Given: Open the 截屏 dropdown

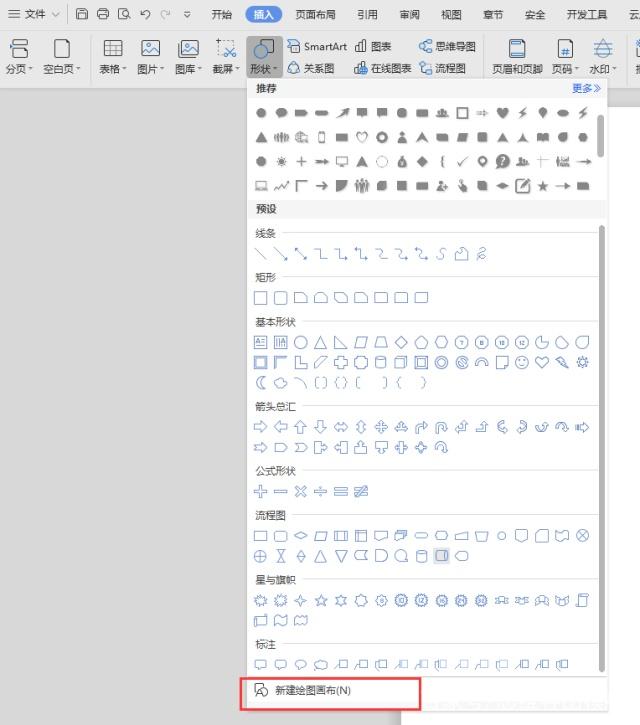Looking at the screenshot, I should point(226,56).
